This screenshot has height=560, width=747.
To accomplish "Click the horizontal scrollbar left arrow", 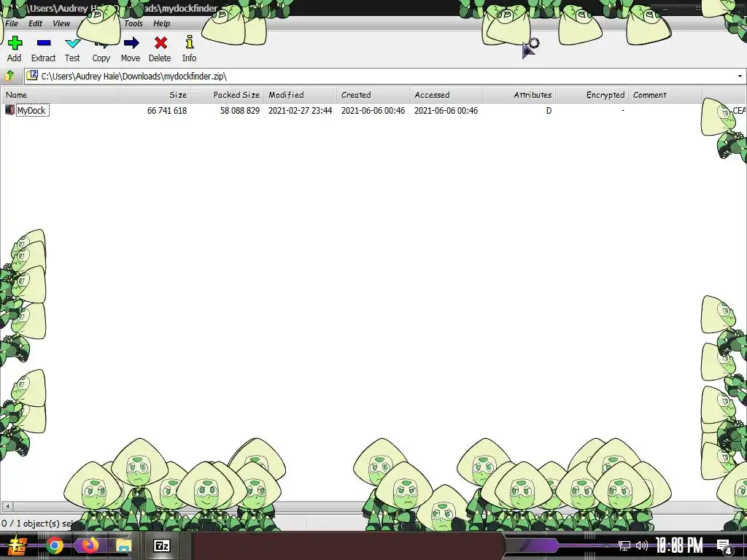I will point(7,506).
